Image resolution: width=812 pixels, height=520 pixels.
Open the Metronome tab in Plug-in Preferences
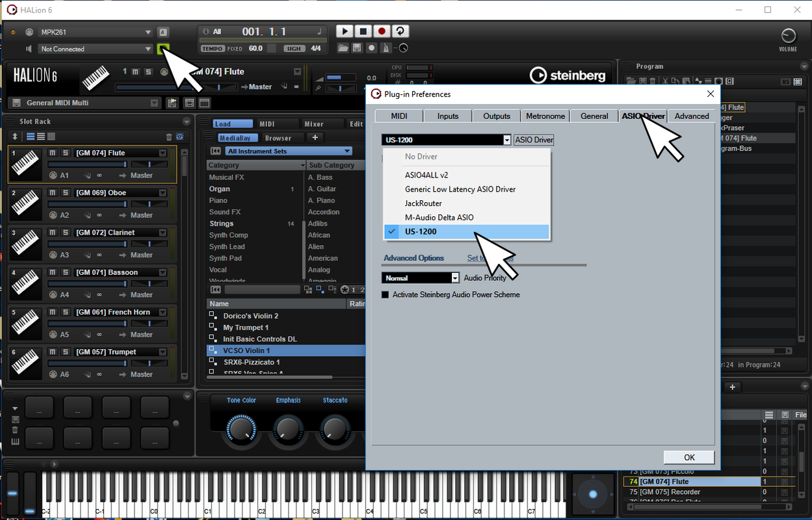point(545,116)
